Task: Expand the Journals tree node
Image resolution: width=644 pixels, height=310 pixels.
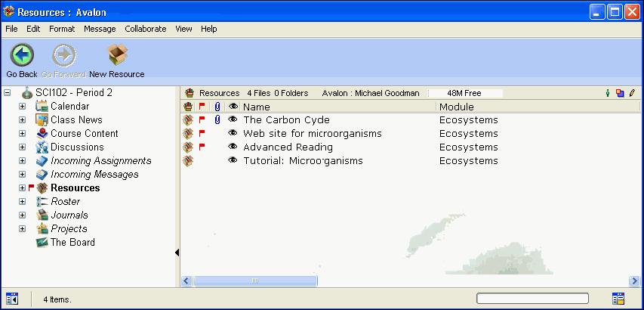Action: point(22,215)
